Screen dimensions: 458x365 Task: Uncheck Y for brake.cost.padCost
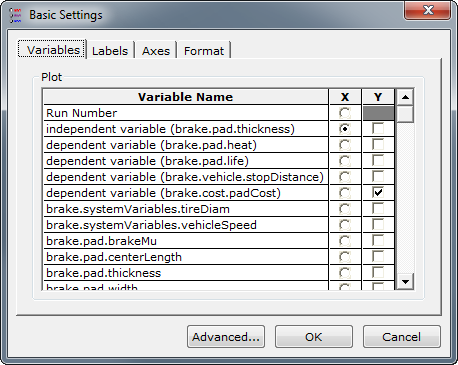(x=378, y=192)
